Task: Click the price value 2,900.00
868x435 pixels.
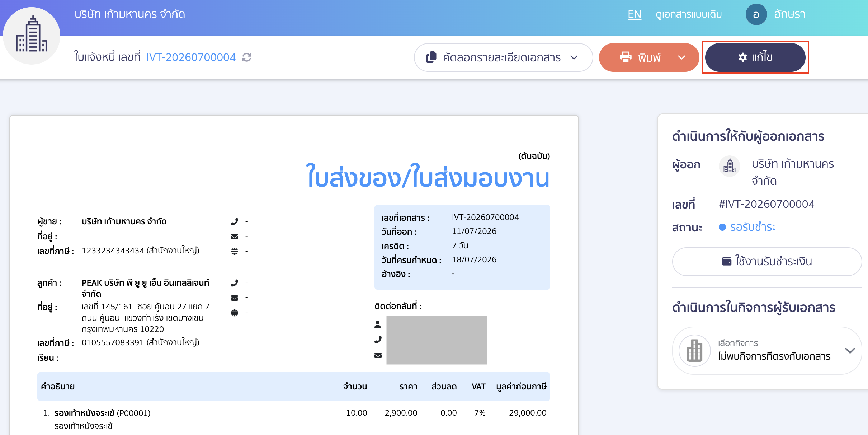Action: (x=401, y=413)
